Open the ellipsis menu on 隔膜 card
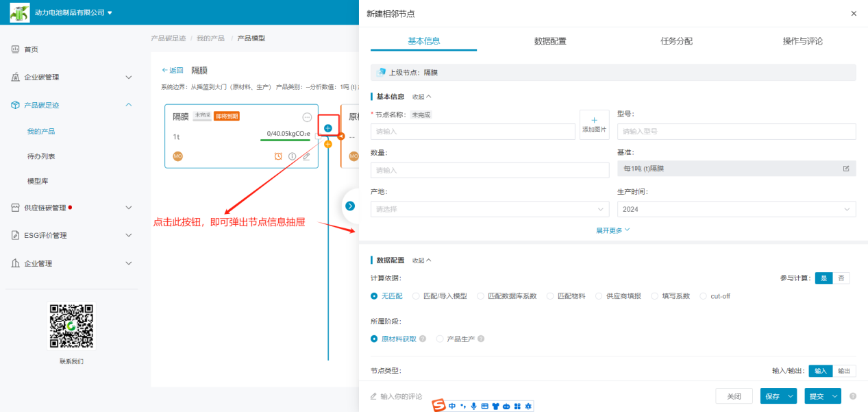Image resolution: width=868 pixels, height=412 pixels. (307, 117)
